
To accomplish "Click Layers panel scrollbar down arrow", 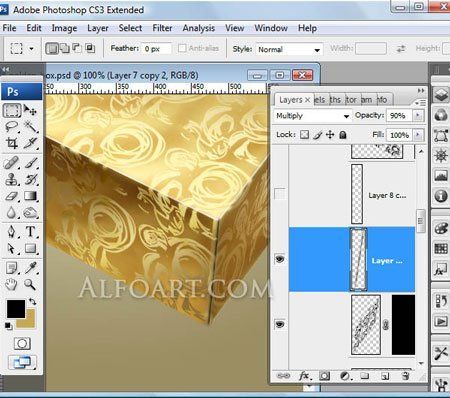I will (x=421, y=363).
